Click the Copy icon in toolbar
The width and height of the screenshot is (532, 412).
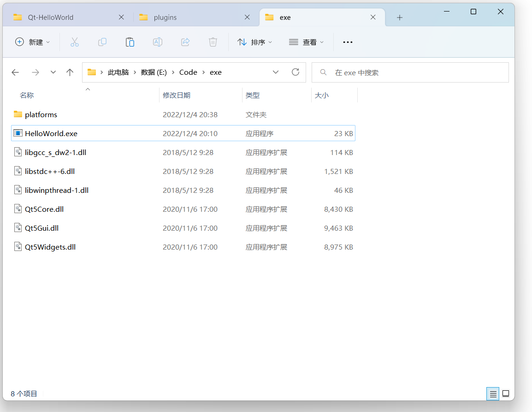click(x=102, y=42)
